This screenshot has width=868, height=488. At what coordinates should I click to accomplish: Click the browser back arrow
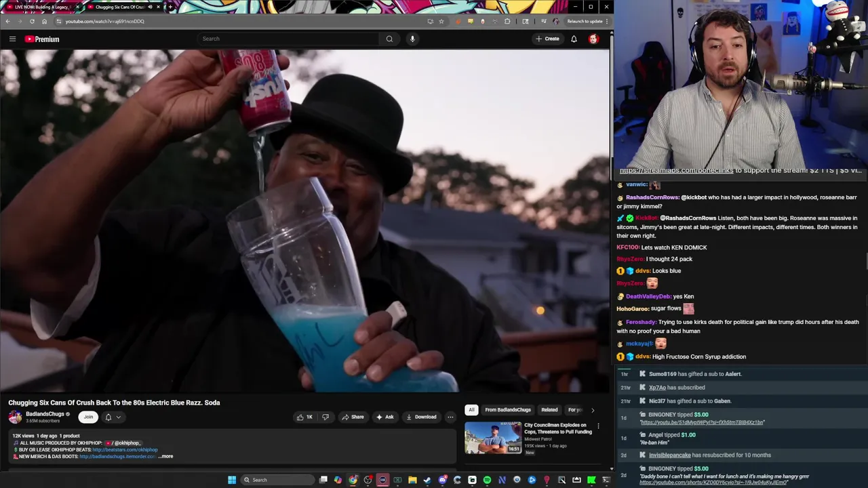tap(7, 21)
